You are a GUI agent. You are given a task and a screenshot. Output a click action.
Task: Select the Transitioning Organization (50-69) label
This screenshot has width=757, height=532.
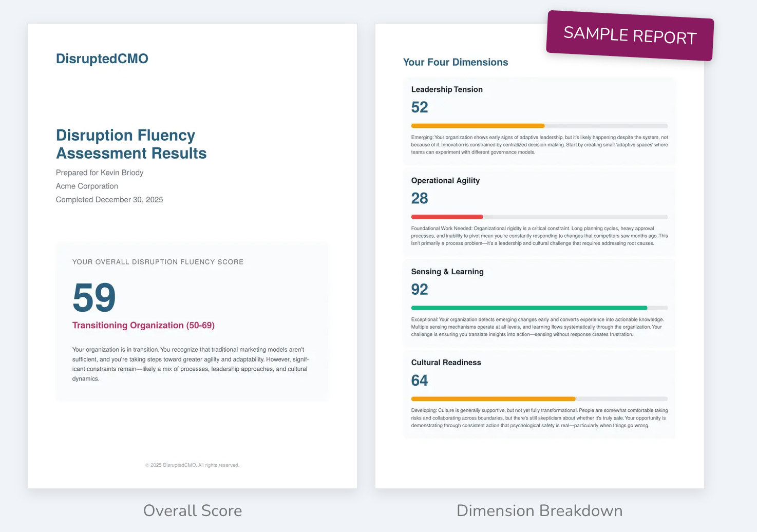(143, 326)
